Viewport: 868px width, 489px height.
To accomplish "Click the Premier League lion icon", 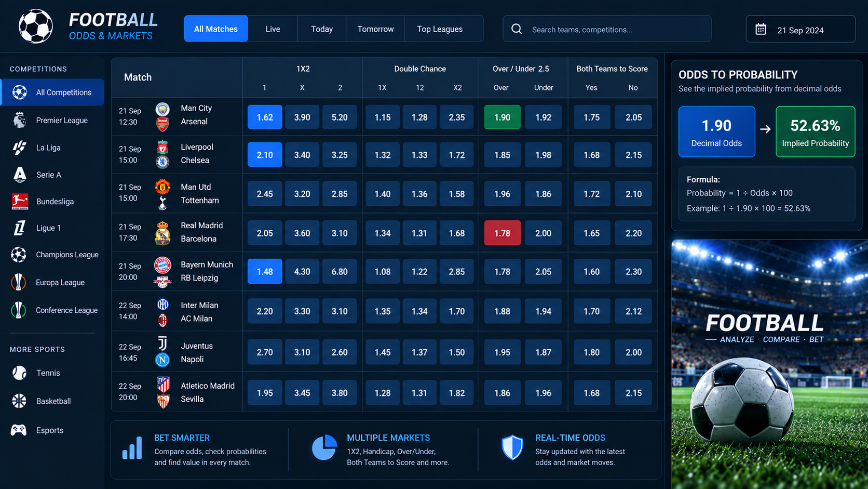I will click(x=20, y=120).
